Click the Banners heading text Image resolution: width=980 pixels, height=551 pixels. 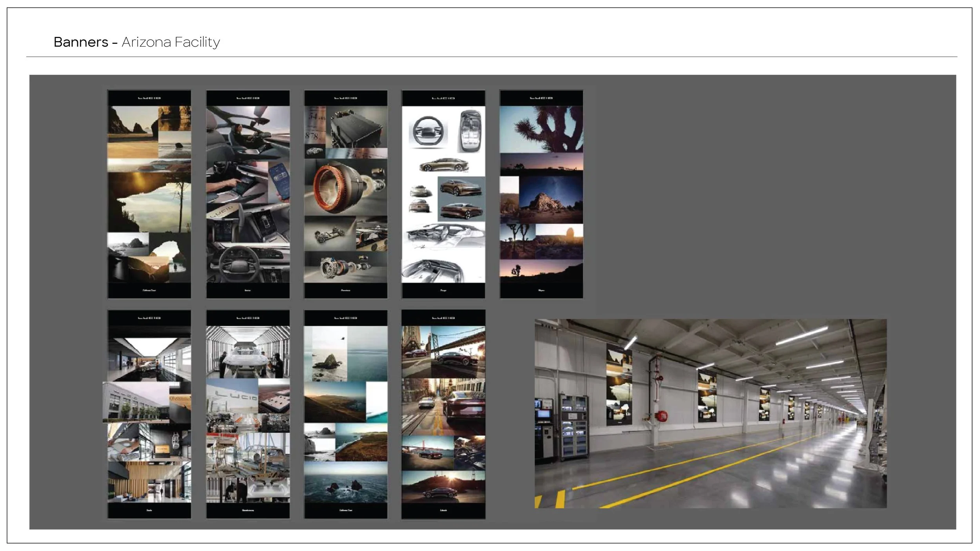pos(81,42)
